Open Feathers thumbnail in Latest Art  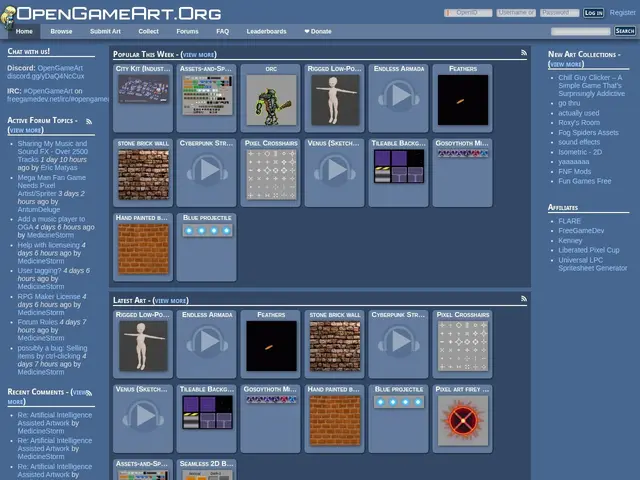click(x=271, y=346)
